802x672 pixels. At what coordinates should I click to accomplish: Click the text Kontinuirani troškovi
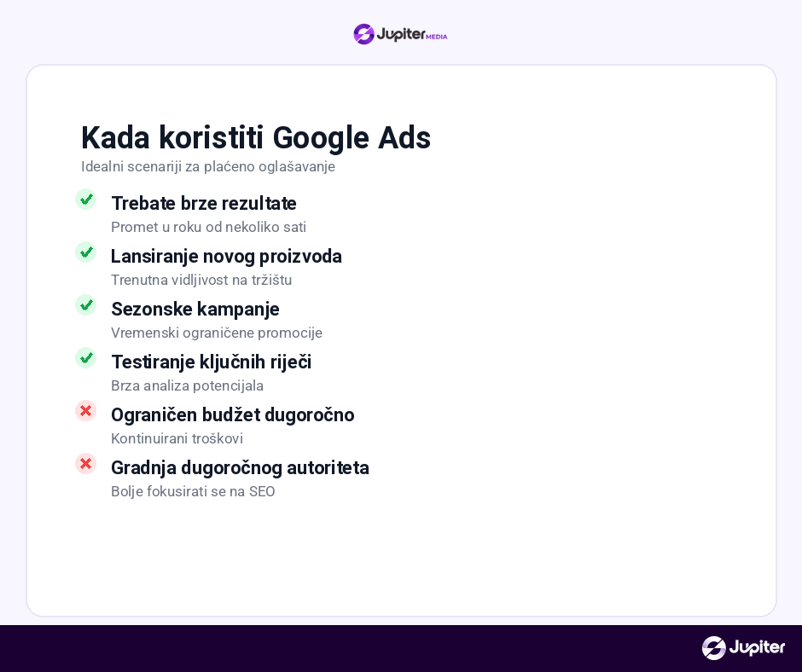pyautogui.click(x=177, y=439)
